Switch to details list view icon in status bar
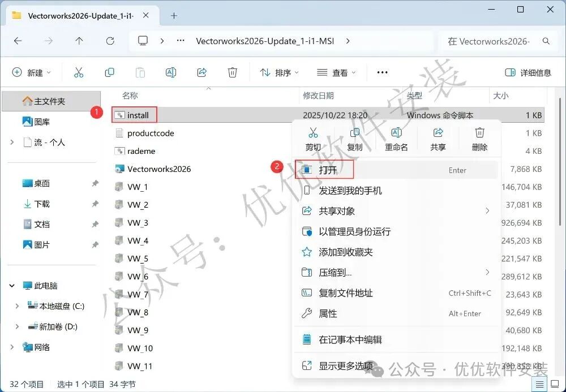This screenshot has width=566, height=392. [x=539, y=384]
